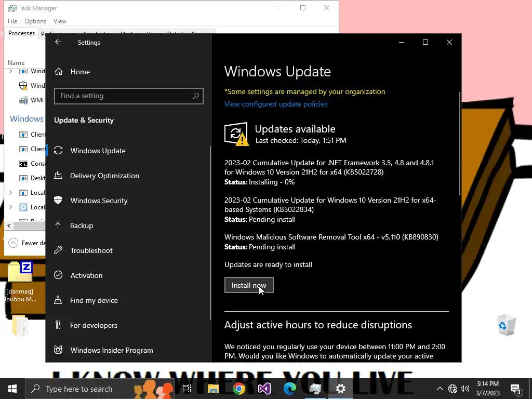Select the Activation checkmark icon
532x399 pixels.
click(x=58, y=275)
